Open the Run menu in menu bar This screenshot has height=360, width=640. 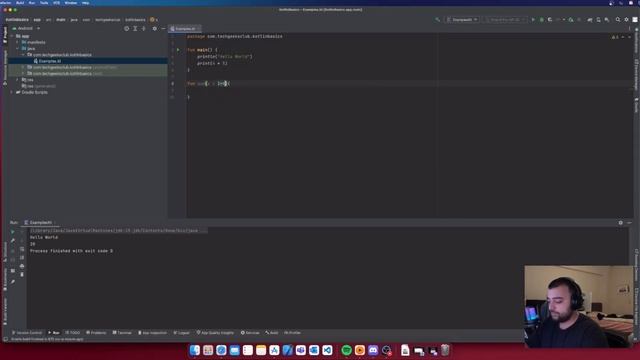click(32, 3)
